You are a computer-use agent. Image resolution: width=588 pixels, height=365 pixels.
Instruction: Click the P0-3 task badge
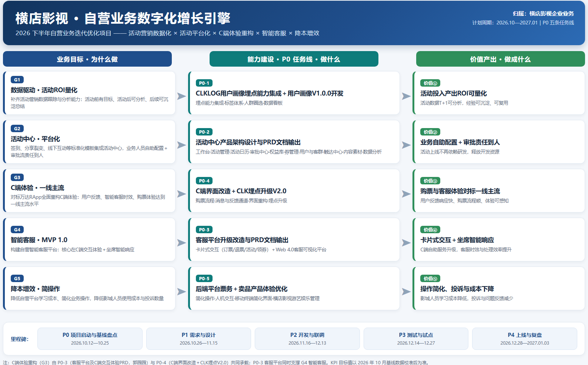click(x=204, y=230)
